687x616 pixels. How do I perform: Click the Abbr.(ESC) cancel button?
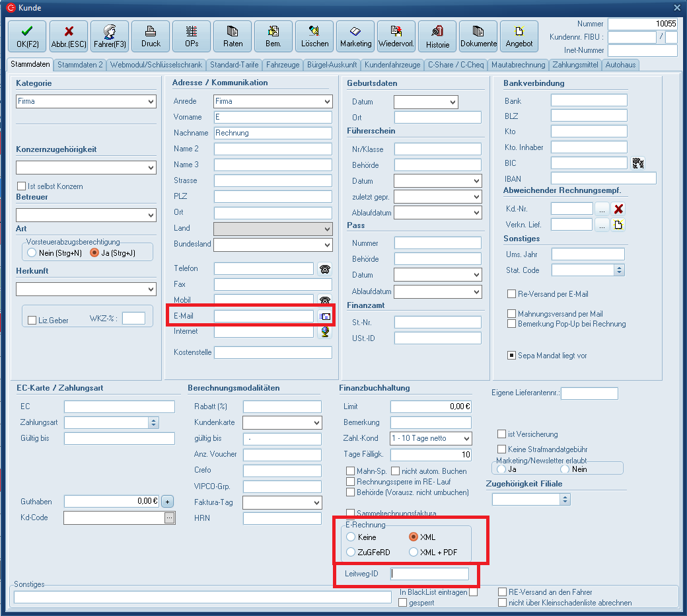[x=68, y=36]
